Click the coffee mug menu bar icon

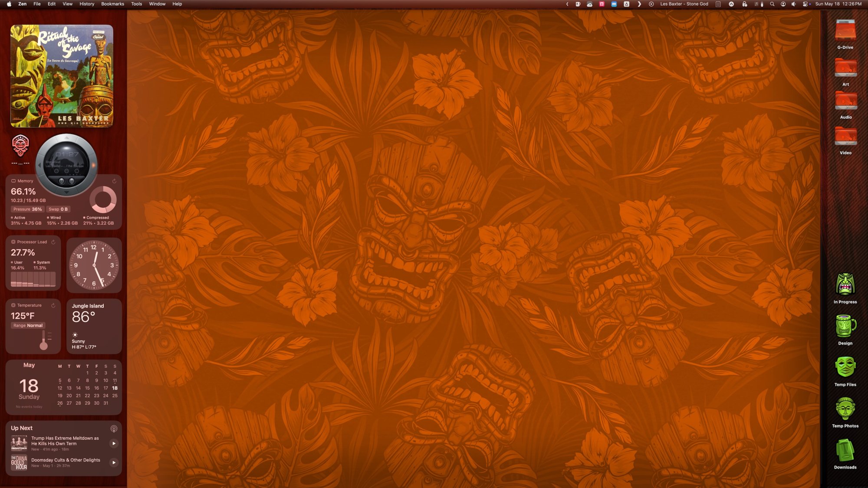(x=578, y=4)
